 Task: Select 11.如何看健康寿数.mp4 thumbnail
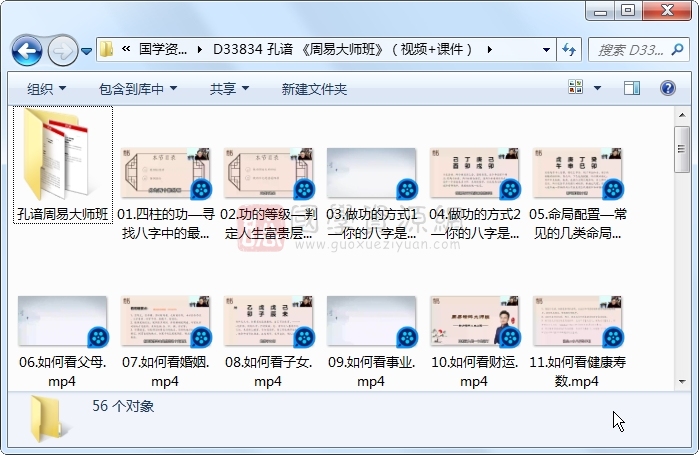[577, 321]
